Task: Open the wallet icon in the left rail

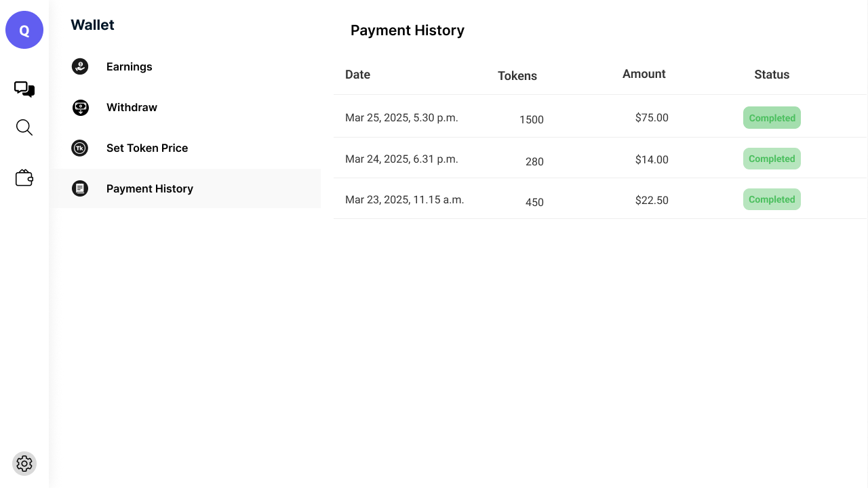Action: pyautogui.click(x=24, y=177)
